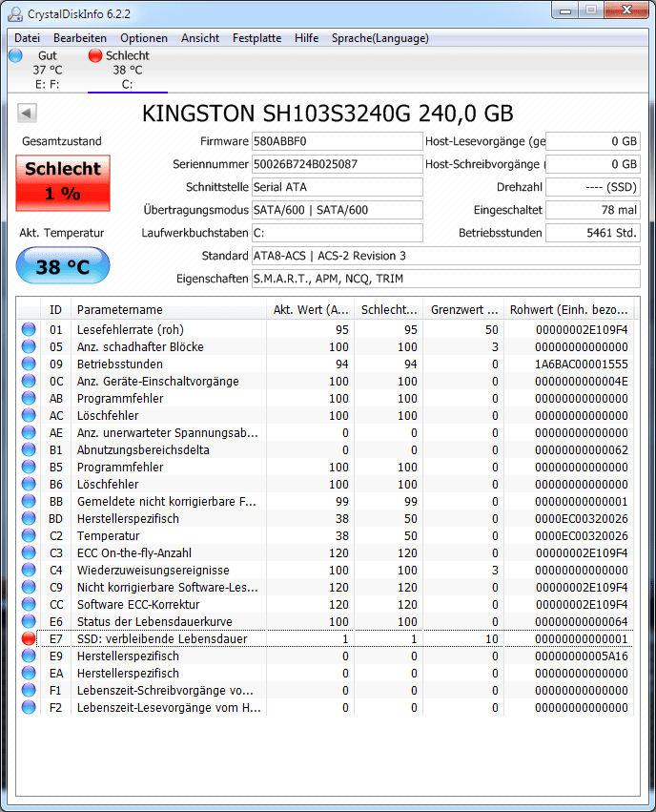Select row Anz. unerwarteter Spannungsab...
This screenshot has height=812, width=656.
325,432
